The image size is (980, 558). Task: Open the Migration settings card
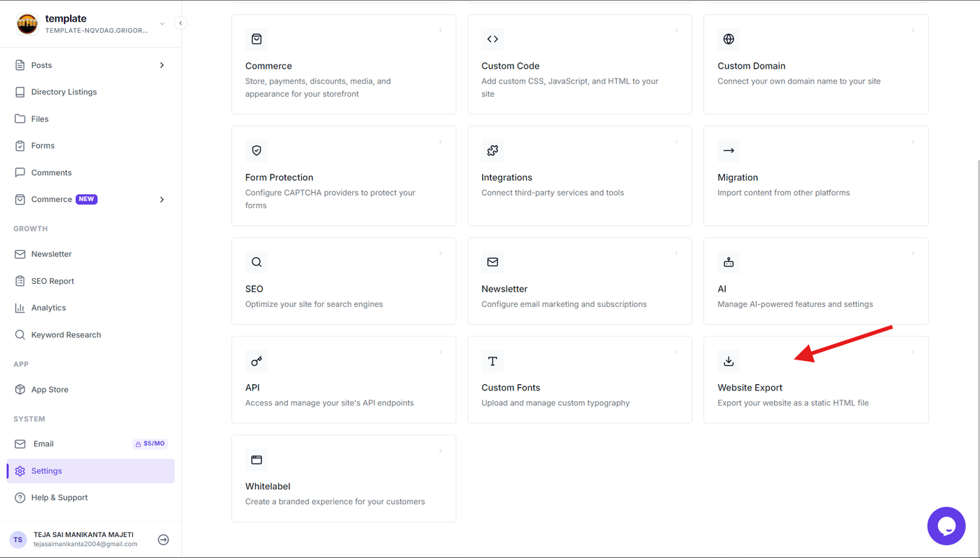click(816, 176)
